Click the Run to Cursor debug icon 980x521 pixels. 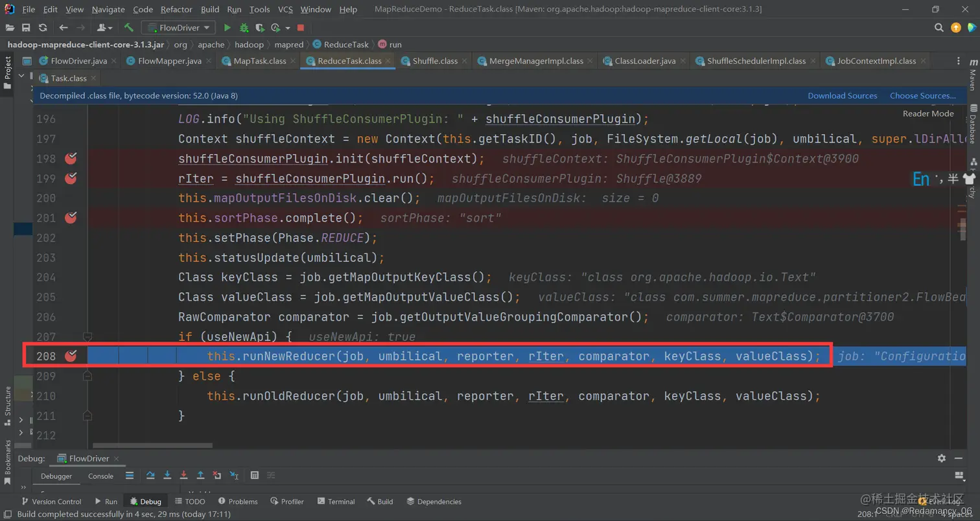[x=233, y=475]
